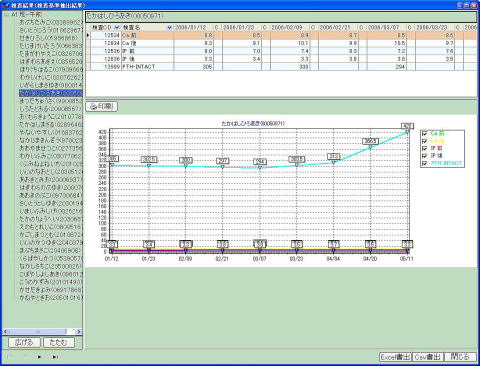This screenshot has height=366, width=480.
Task: Click the Excel書出 export button
Action: pyautogui.click(x=395, y=357)
